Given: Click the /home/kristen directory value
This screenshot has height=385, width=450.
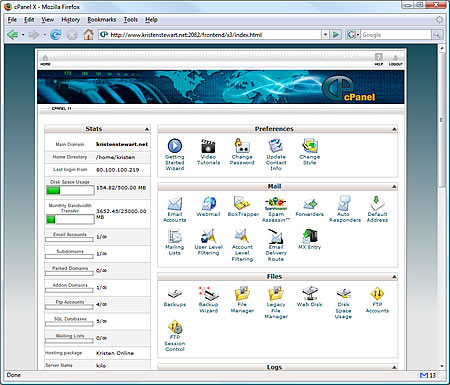Looking at the screenshot, I should click(x=115, y=157).
